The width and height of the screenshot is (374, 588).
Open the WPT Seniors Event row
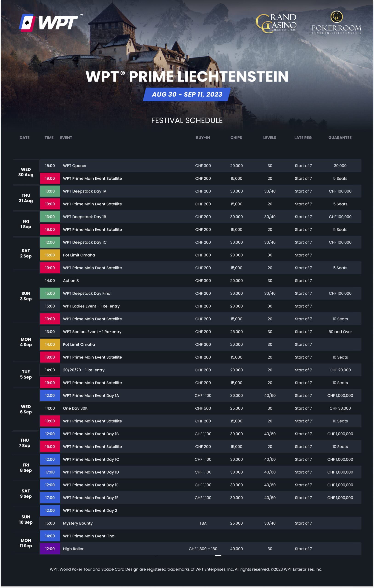point(92,332)
